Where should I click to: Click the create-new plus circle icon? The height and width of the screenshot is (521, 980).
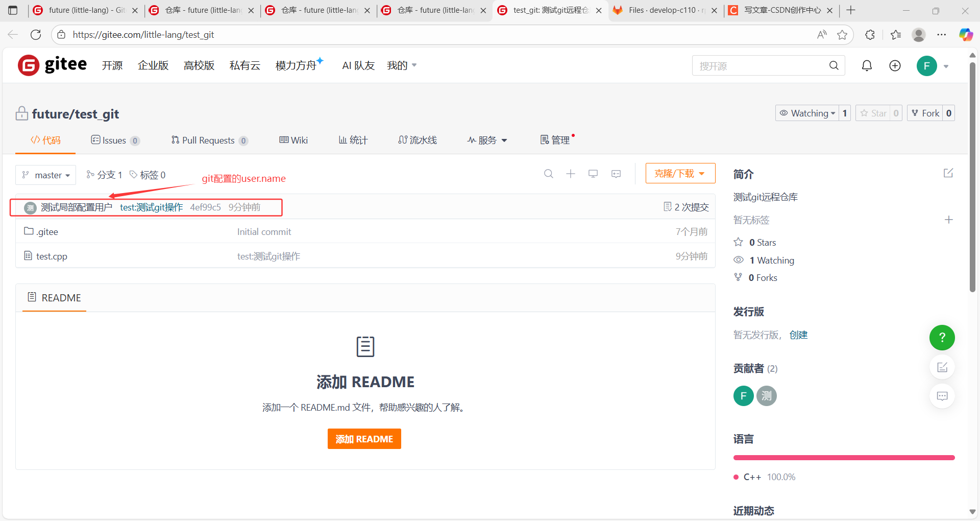pos(895,65)
